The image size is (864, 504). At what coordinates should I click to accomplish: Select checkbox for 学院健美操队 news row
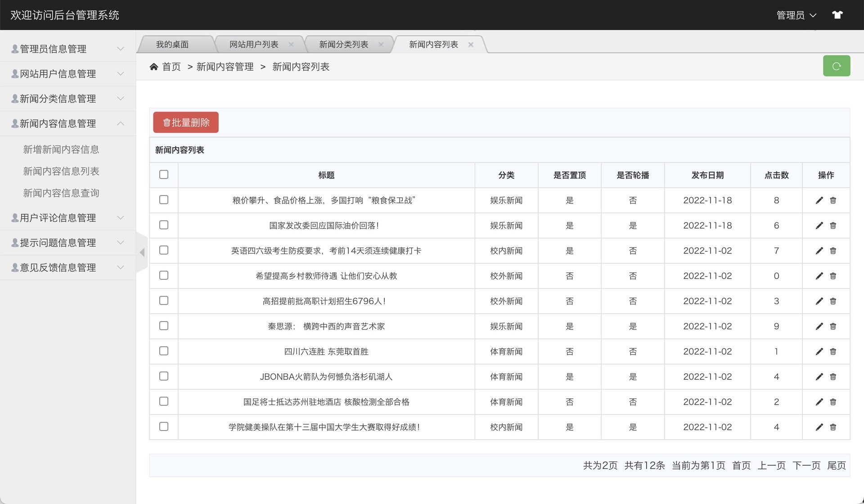point(164,427)
